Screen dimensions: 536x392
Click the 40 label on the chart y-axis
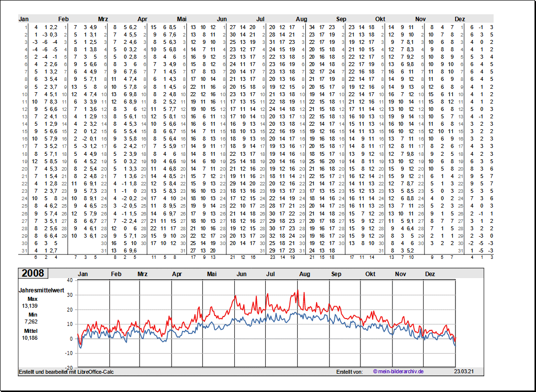(70, 280)
